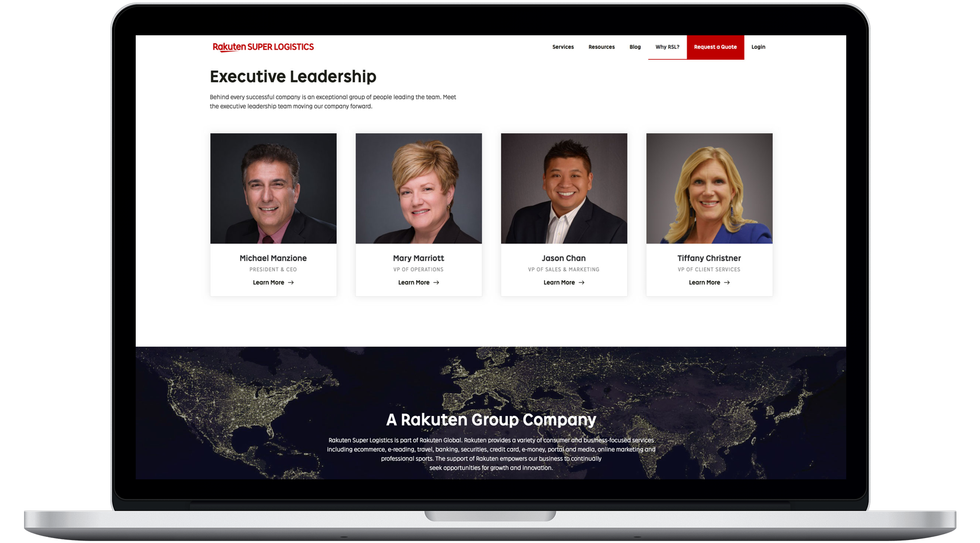This screenshot has height=543, width=980.
Task: Select the name Michael Manzione
Action: click(x=273, y=258)
